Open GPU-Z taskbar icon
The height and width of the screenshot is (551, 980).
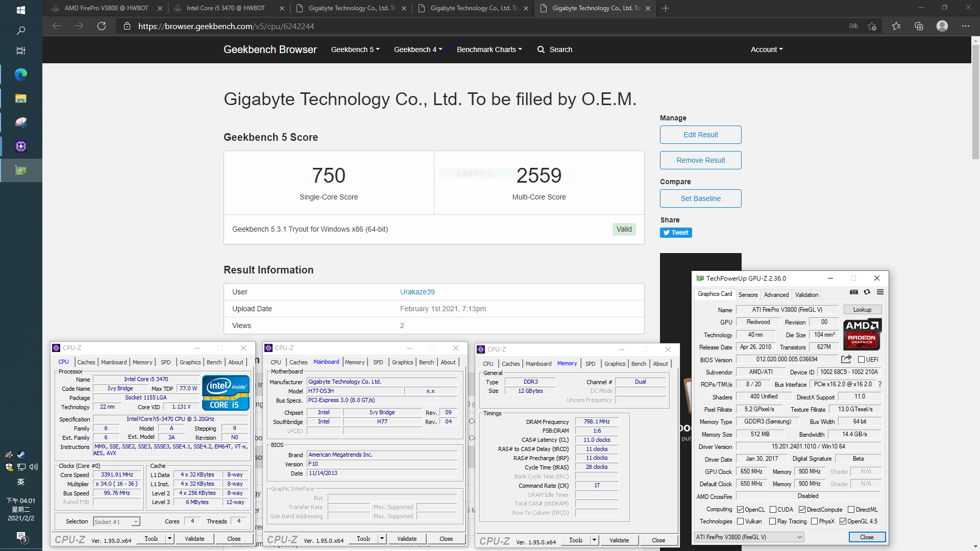[x=21, y=170]
